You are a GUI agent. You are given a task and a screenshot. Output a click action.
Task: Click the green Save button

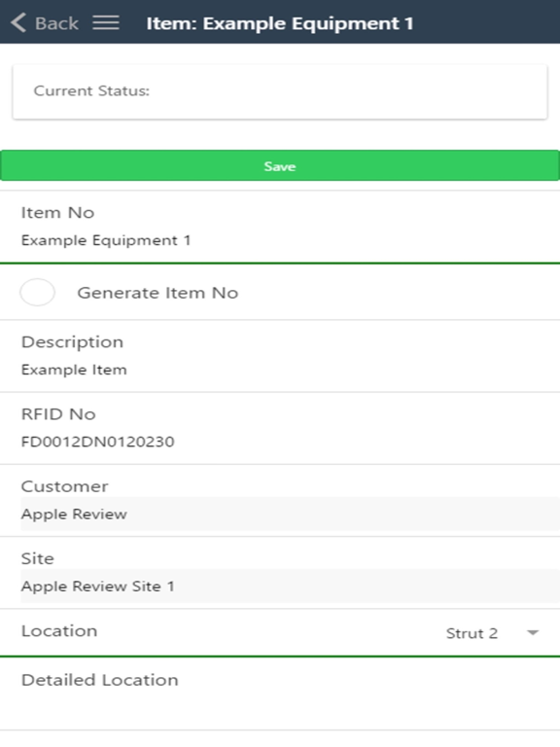pyautogui.click(x=280, y=165)
